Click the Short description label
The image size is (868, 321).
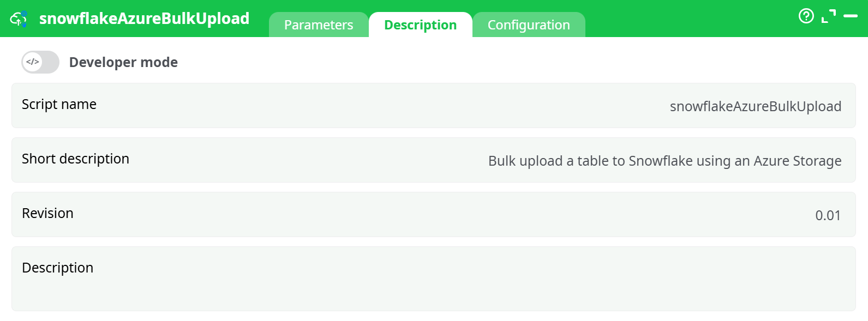pyautogui.click(x=75, y=159)
